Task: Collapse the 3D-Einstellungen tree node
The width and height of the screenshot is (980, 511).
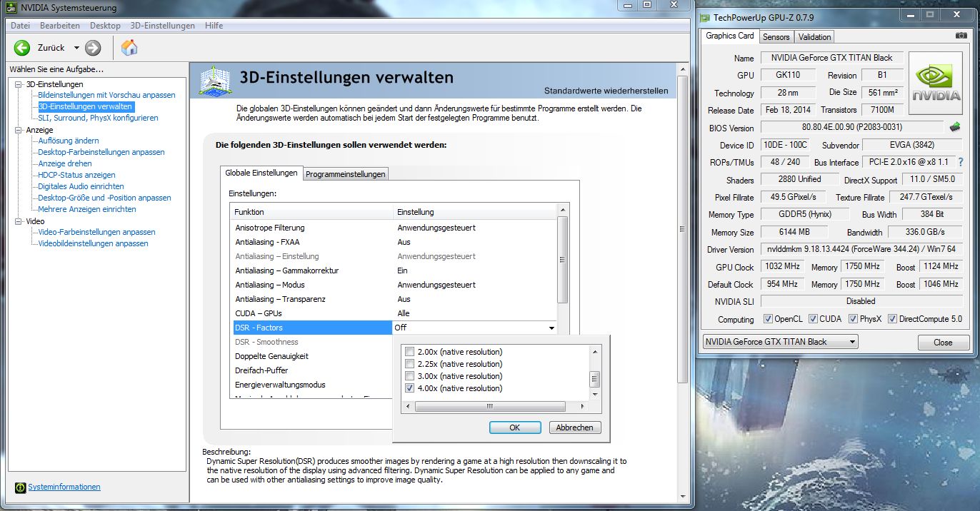Action: pos(19,84)
